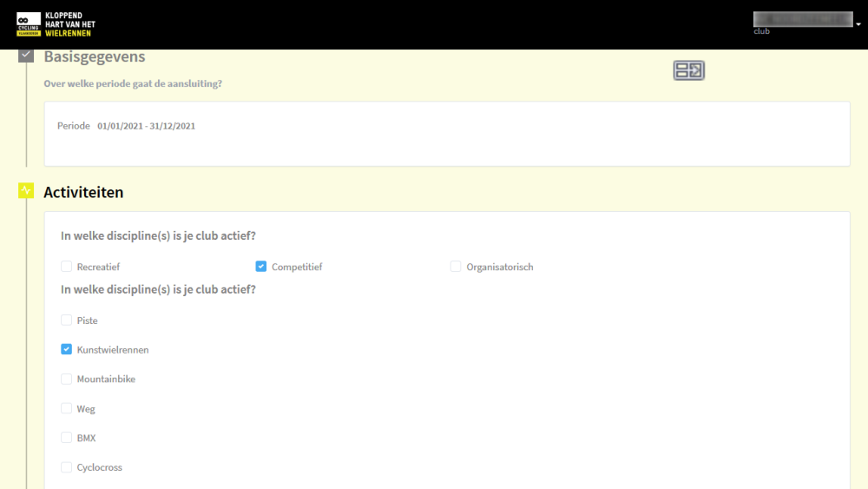The width and height of the screenshot is (868, 489).
Task: Tick the Organisatorisch checkbox
Action: coord(456,267)
